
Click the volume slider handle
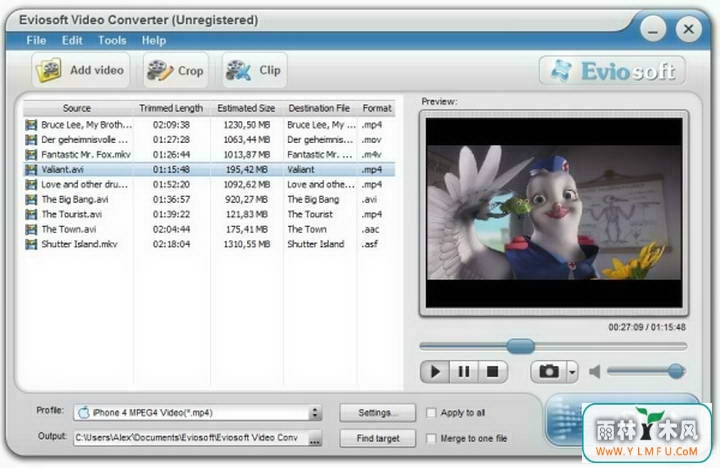click(676, 371)
